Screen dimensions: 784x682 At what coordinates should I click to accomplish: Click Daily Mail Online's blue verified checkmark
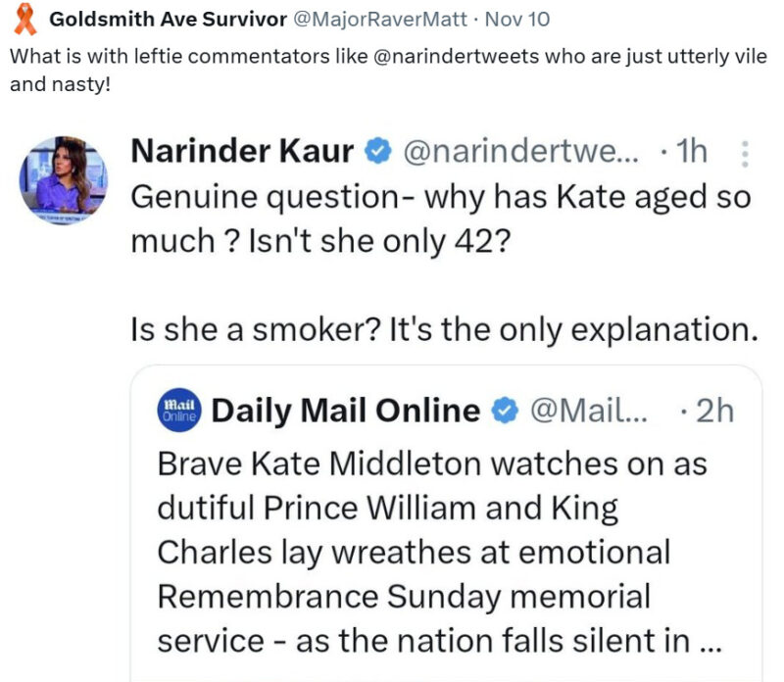[x=505, y=412]
